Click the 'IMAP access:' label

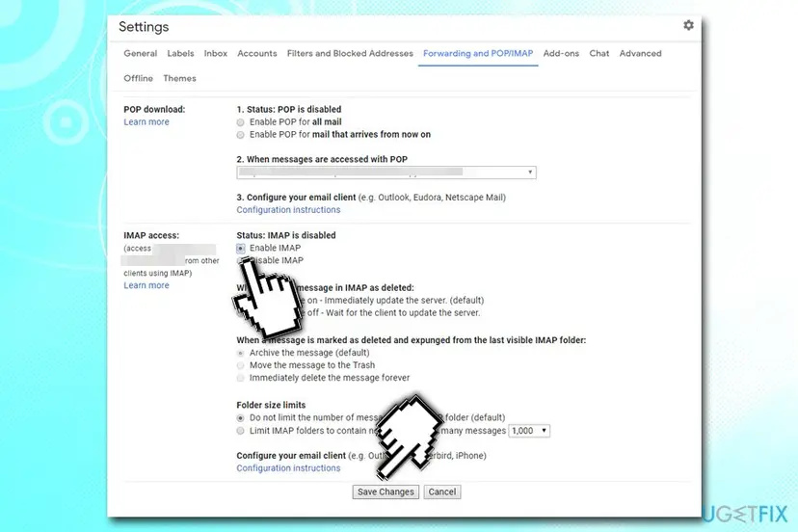[151, 235]
